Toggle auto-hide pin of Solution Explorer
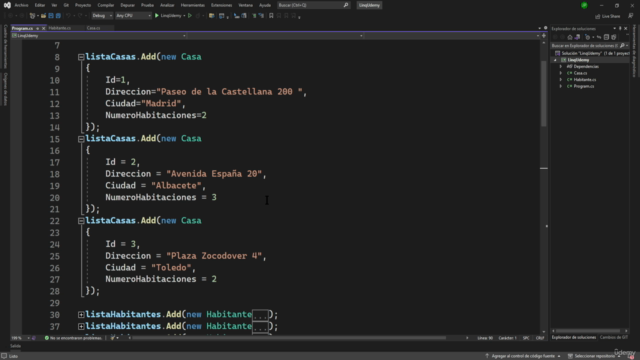 pos(620,29)
